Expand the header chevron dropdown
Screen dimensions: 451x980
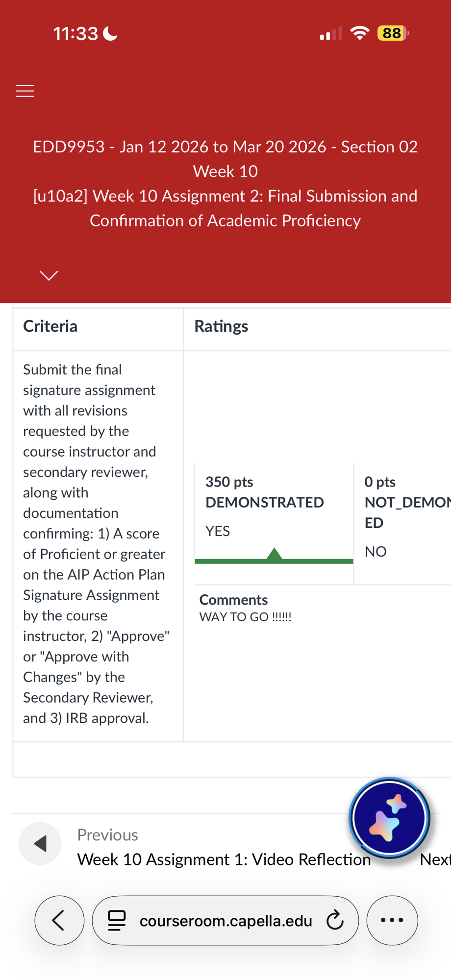coord(49,275)
